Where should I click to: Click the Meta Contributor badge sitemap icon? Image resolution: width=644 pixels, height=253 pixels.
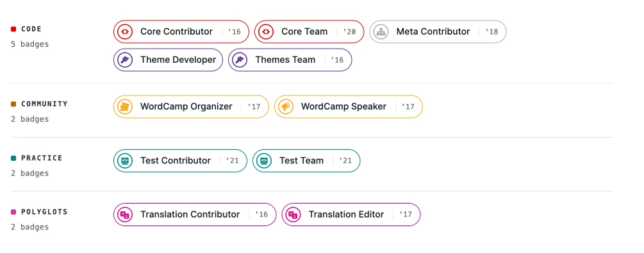click(x=381, y=31)
